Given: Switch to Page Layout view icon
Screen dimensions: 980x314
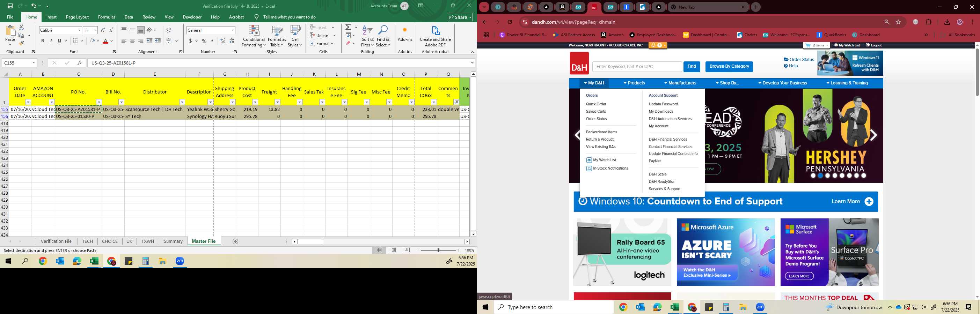Looking at the screenshot, I should [393, 250].
